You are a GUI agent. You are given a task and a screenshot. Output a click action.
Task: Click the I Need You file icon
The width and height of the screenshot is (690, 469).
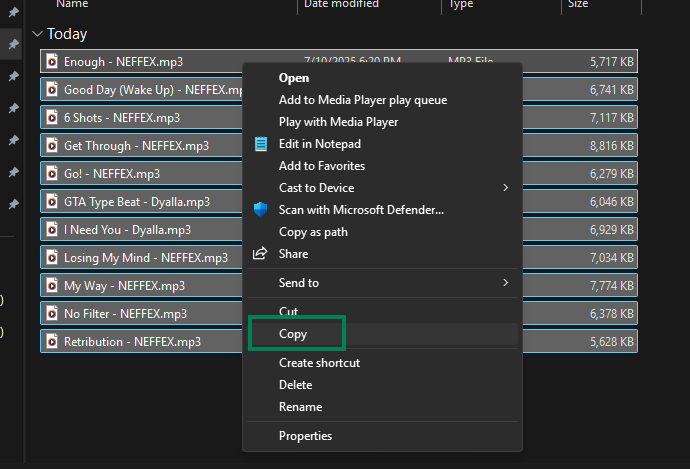click(52, 230)
